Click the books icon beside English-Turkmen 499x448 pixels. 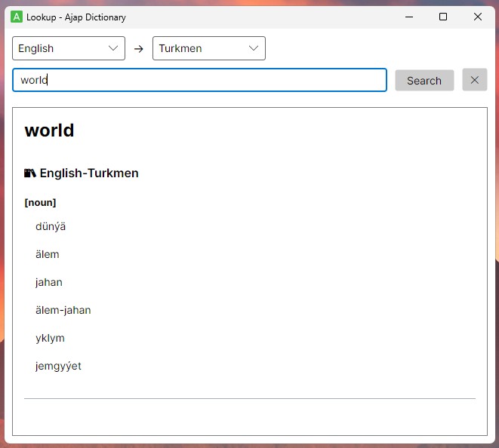(x=30, y=173)
